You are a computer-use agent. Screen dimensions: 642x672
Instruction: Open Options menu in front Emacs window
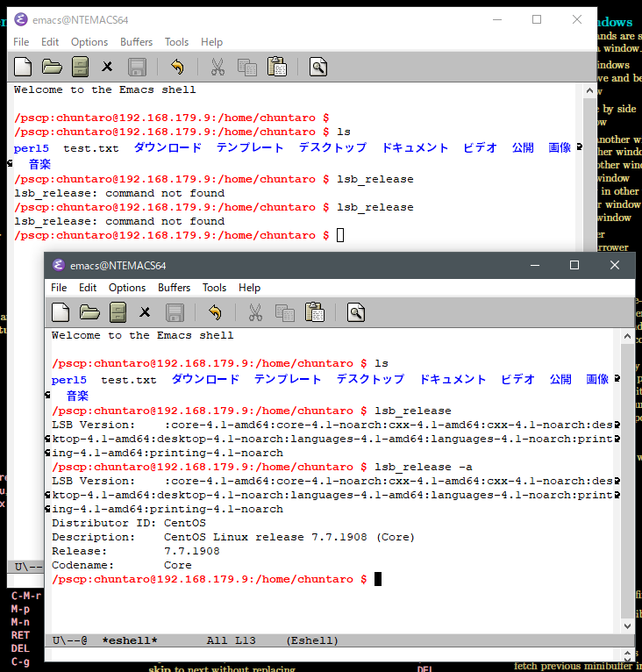127,288
